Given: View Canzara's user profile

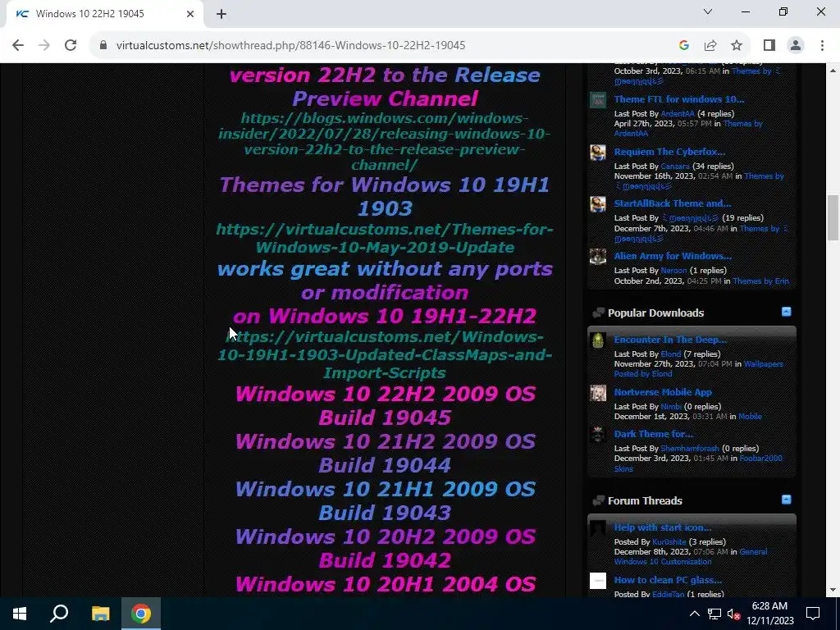Looking at the screenshot, I should [675, 166].
